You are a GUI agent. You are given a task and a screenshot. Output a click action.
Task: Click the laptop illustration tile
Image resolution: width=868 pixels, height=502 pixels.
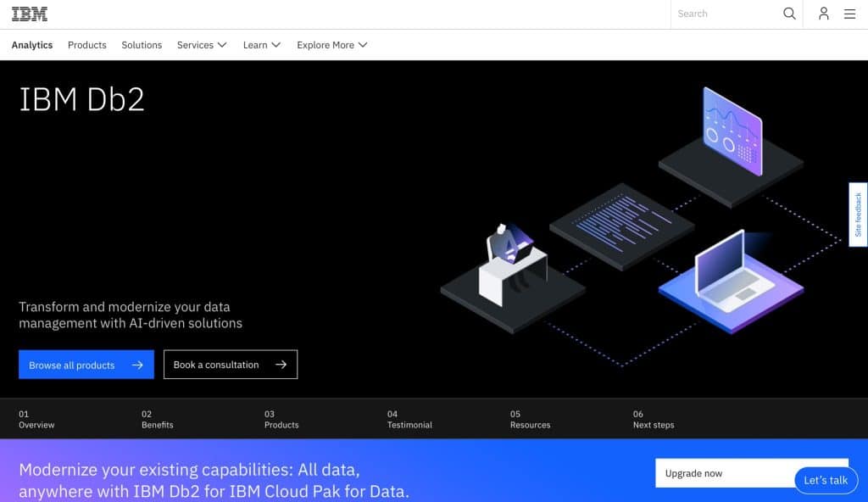point(729,278)
